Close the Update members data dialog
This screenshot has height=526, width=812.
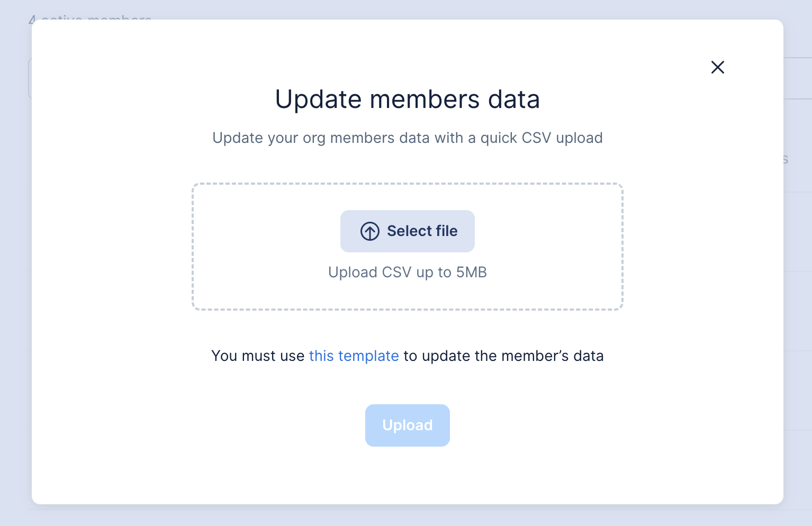click(x=717, y=67)
